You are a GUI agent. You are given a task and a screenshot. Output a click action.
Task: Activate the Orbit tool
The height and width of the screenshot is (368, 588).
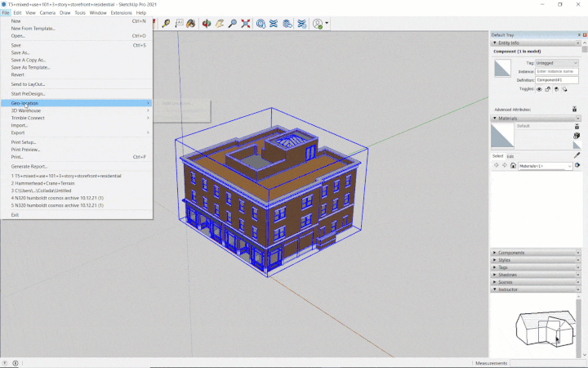coord(207,24)
